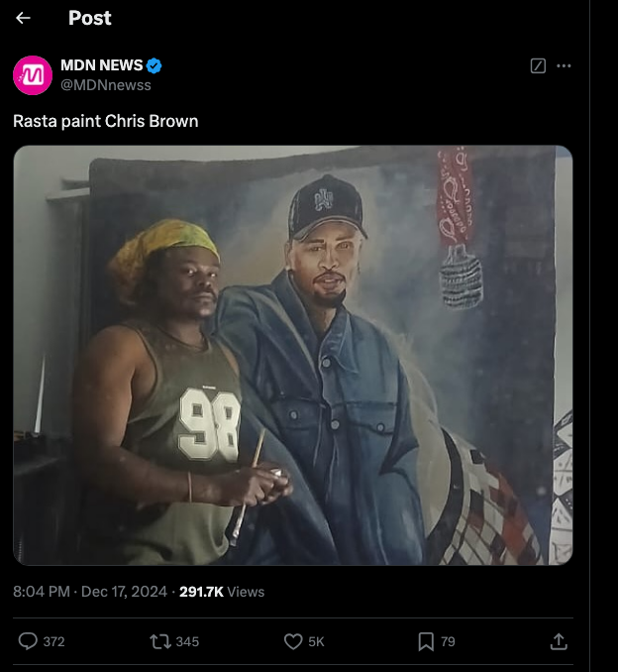This screenshot has width=618, height=672.
Task: View the 291.7K Views analytics
Action: (222, 592)
